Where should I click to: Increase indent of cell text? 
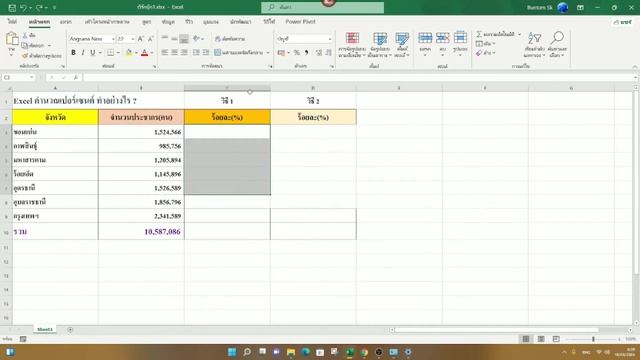pyautogui.click(x=206, y=53)
